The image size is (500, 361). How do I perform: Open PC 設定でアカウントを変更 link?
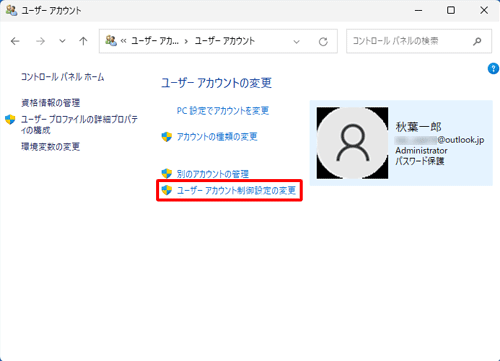tap(223, 111)
